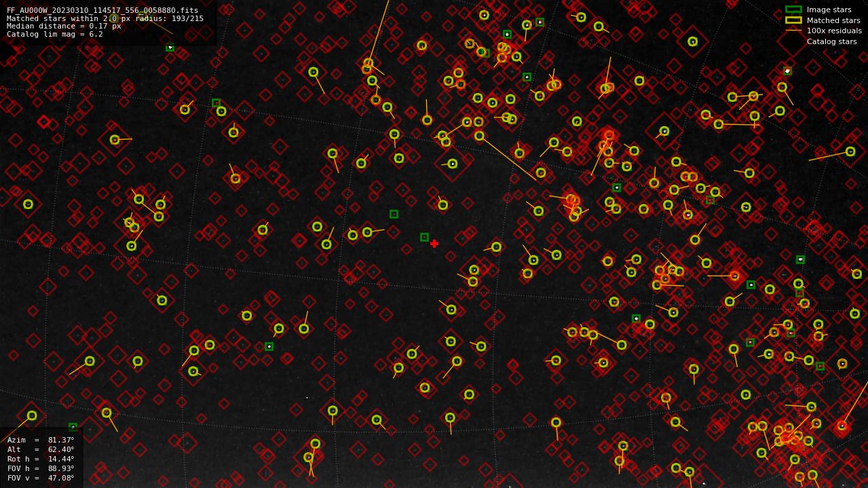Click the "Azim = 81.37°" readout
Image resolution: width=868 pixels, height=488 pixels.
41,440
